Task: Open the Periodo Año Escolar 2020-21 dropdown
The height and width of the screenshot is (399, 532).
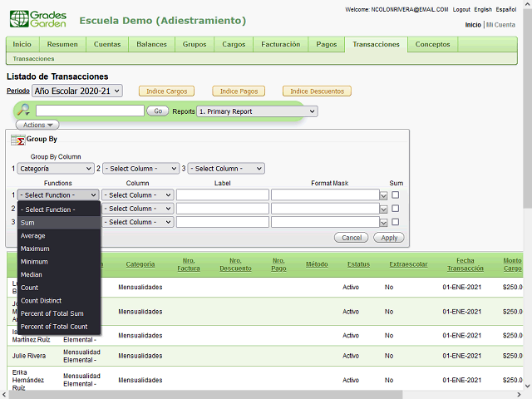Action: point(77,91)
